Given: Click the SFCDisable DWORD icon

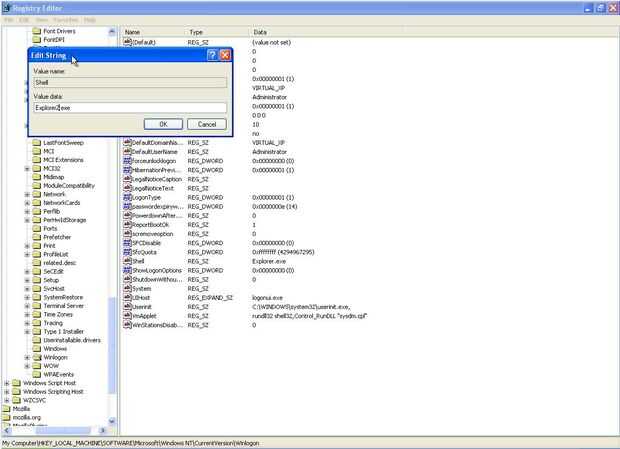Looking at the screenshot, I should 127,243.
